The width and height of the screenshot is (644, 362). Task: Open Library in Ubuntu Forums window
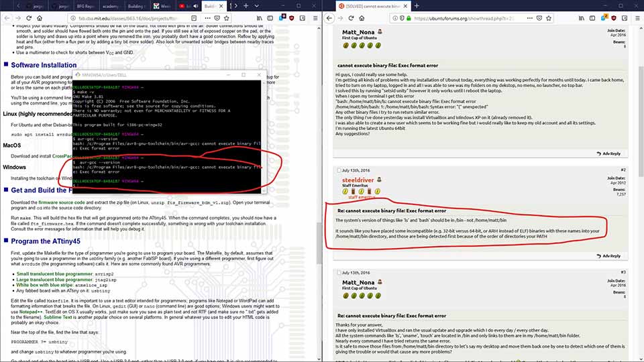coord(582,18)
